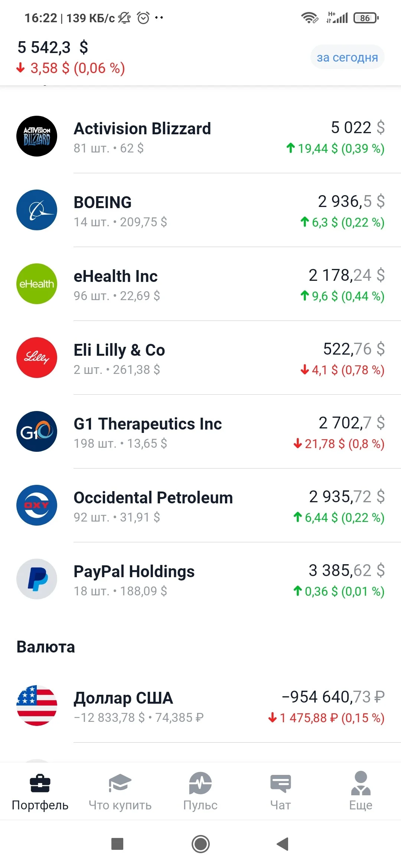Viewport: 401px width, 868px height.
Task: Tap the green eHealth logo icon
Action: [37, 284]
